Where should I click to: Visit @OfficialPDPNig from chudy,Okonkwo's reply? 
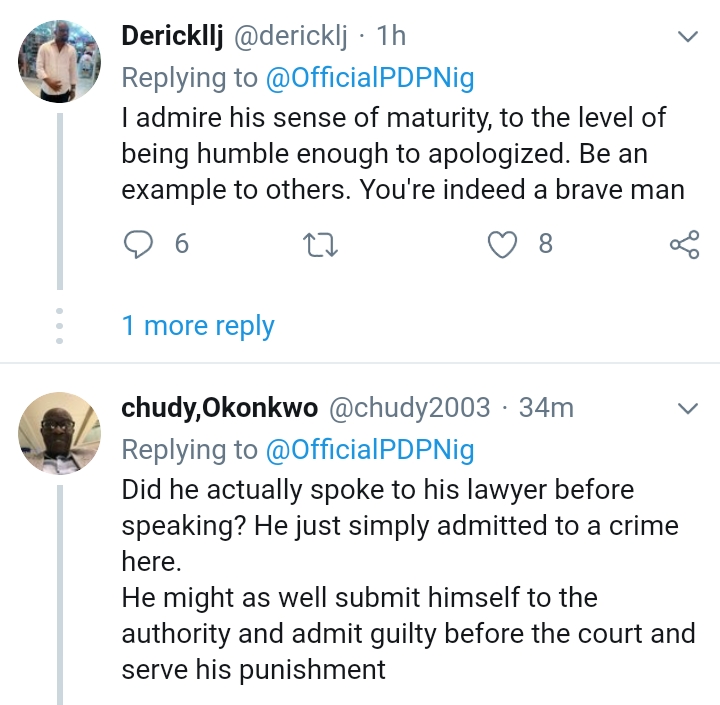[369, 450]
